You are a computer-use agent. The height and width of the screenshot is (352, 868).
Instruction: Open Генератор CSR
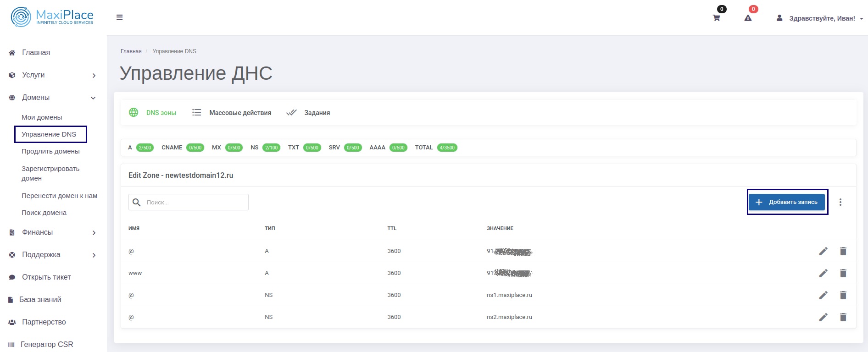pos(47,344)
